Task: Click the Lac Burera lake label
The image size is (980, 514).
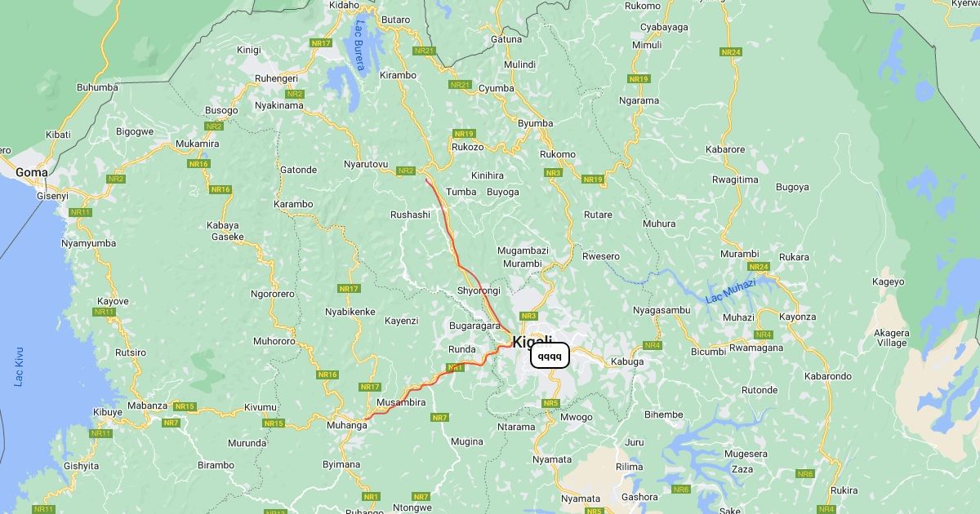Action: (359, 46)
